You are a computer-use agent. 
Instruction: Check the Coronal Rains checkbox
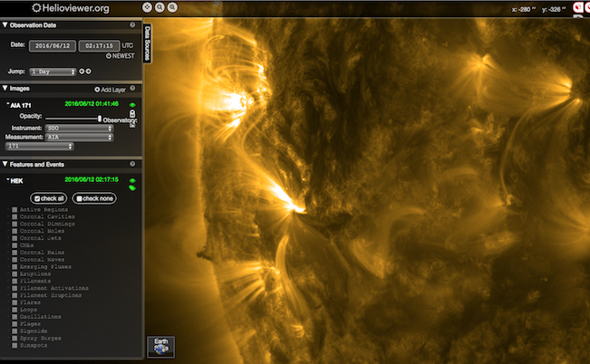[x=15, y=253]
